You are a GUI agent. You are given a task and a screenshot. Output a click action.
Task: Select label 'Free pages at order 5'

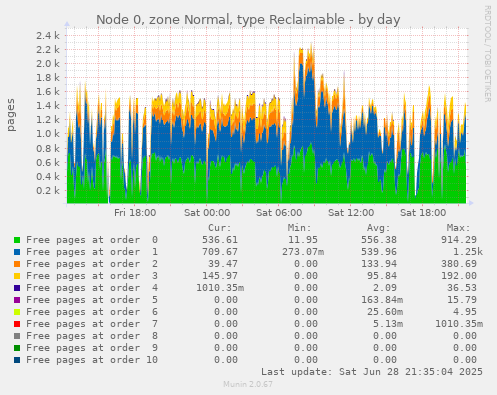point(92,300)
